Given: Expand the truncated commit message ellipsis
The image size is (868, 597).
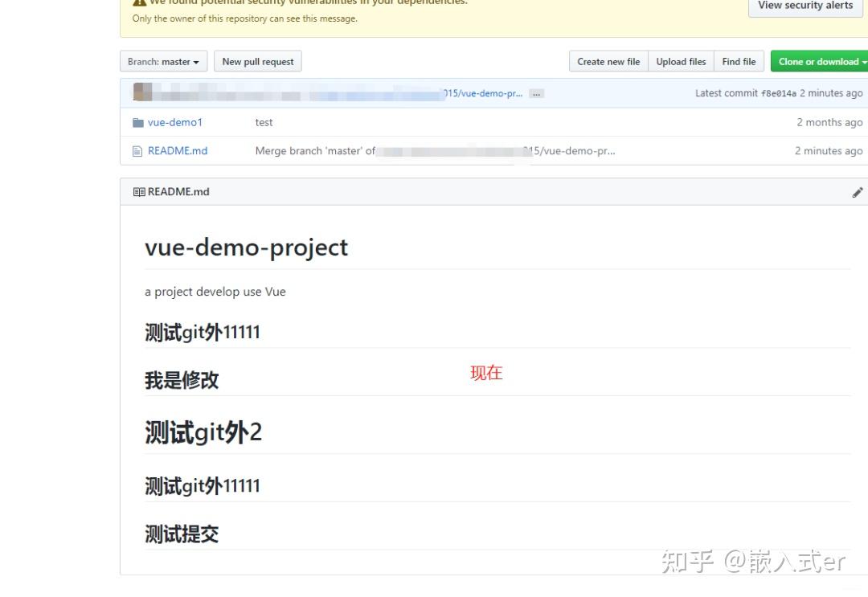Looking at the screenshot, I should (x=536, y=93).
